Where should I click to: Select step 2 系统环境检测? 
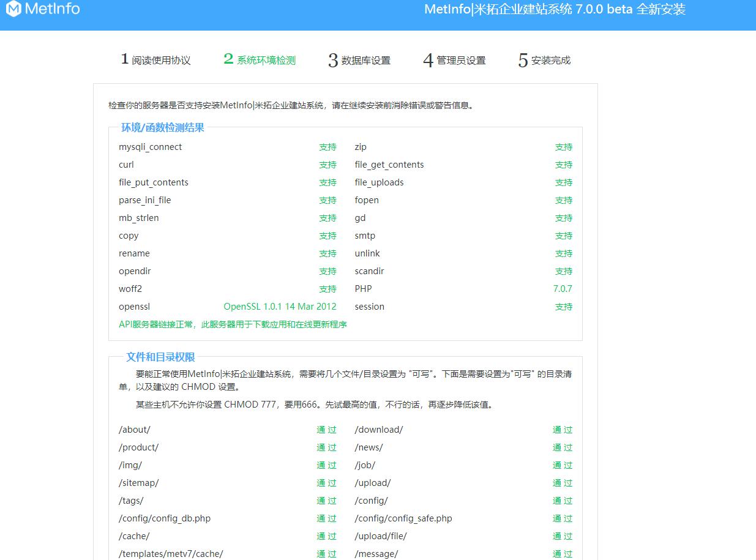click(259, 59)
